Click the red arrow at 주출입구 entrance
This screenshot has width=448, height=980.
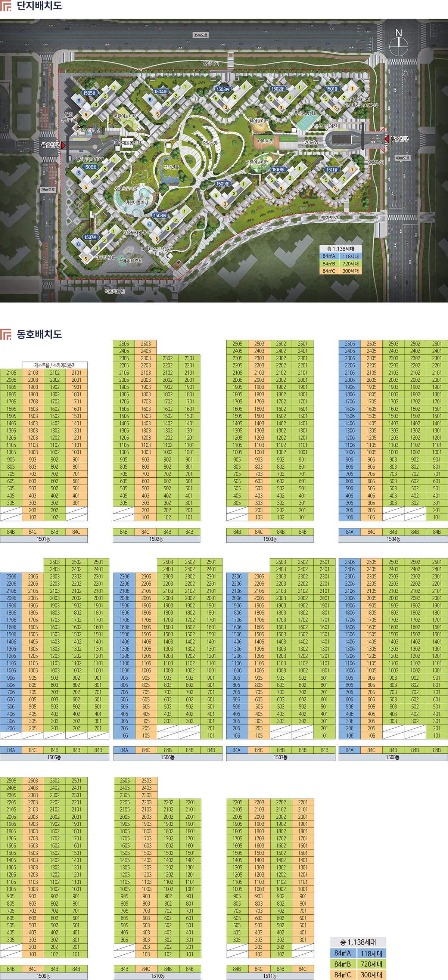click(63, 145)
